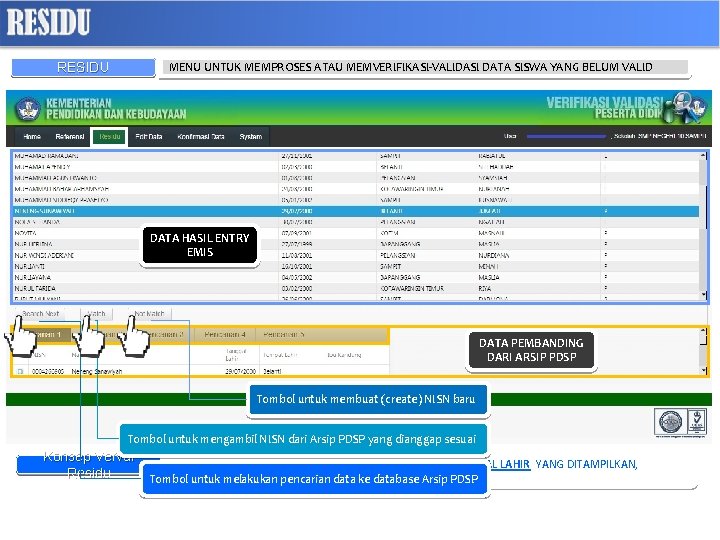
Task: Open the Konfirmasi Data menu
Action: tap(201, 137)
